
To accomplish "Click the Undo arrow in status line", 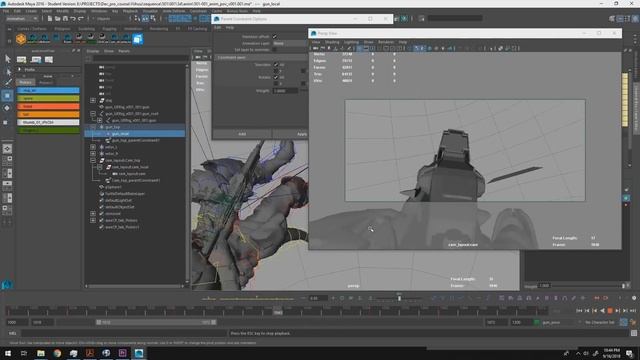I will tap(73, 18).
